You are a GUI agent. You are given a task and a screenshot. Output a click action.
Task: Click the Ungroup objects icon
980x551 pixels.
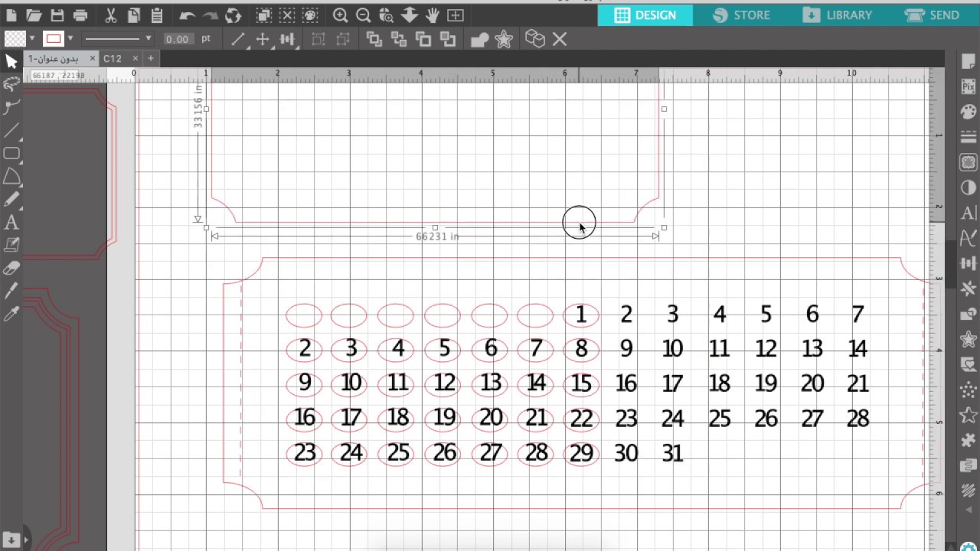pos(342,39)
